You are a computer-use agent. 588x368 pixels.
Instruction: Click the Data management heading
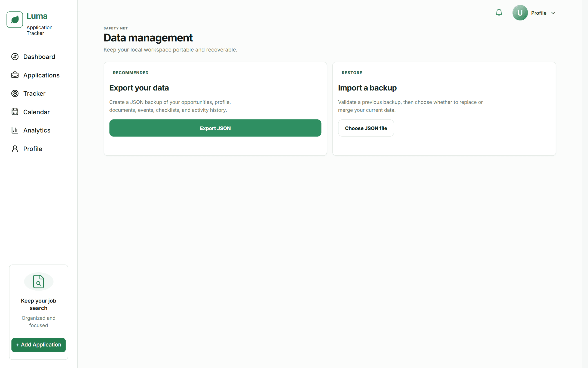148,38
